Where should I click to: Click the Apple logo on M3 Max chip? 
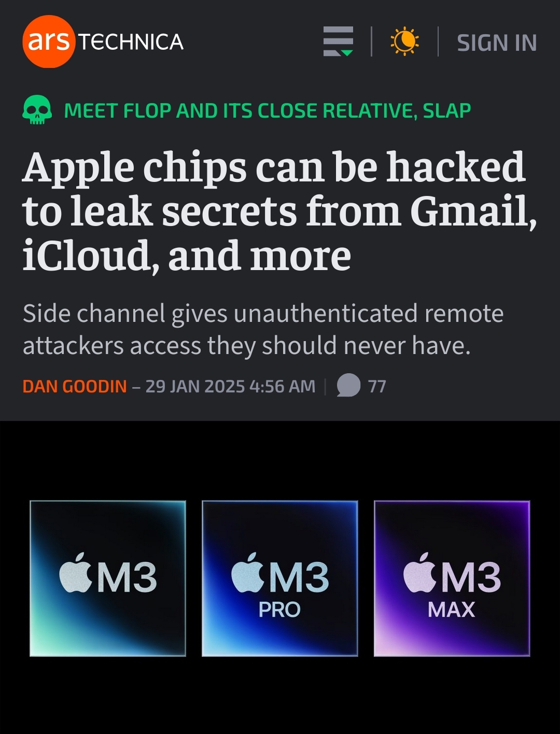coord(420,573)
